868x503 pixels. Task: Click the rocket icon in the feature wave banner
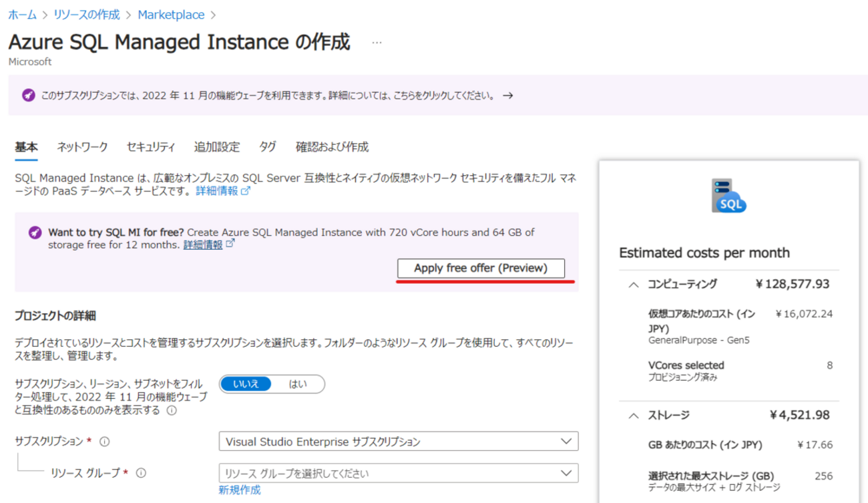pyautogui.click(x=28, y=96)
